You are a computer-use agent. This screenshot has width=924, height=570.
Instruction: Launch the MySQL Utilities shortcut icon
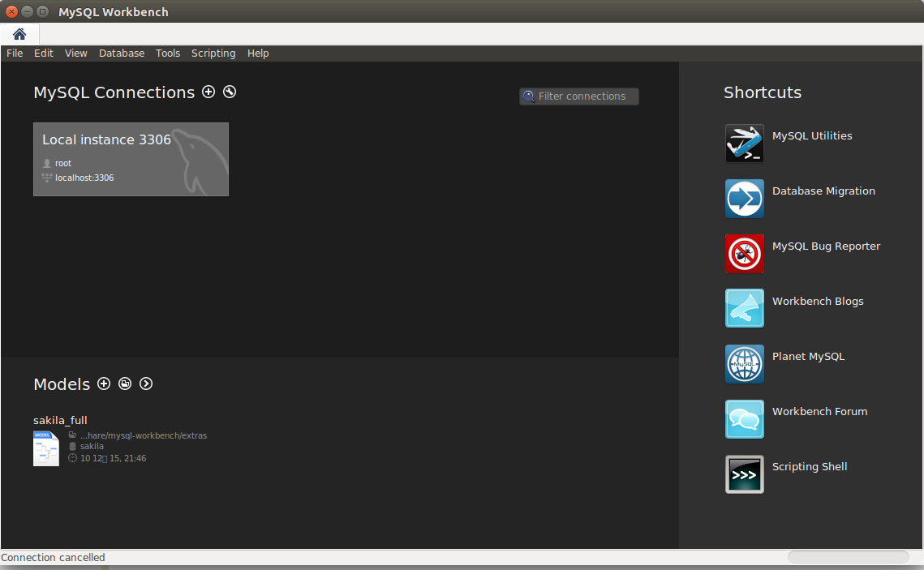coord(744,143)
